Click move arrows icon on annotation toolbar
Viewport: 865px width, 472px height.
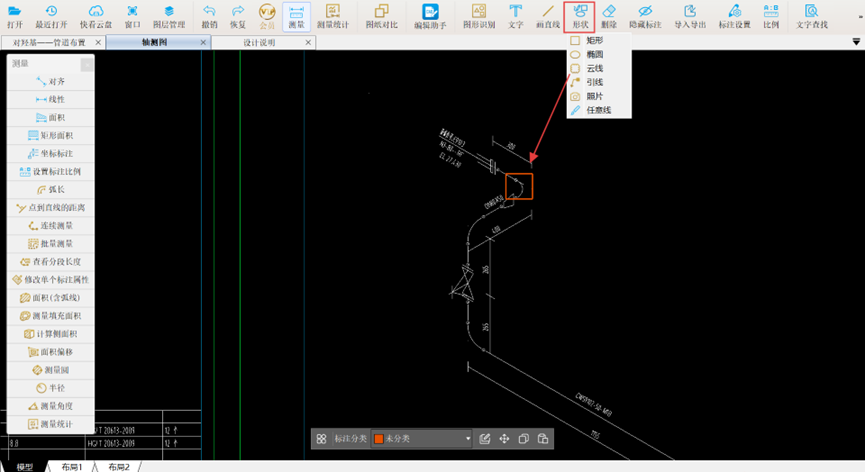pyautogui.click(x=504, y=439)
